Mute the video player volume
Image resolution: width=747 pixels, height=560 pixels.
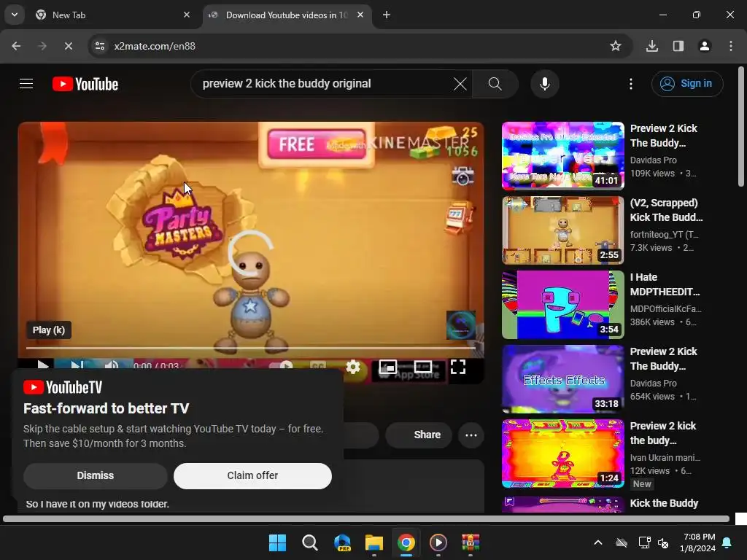click(x=112, y=366)
